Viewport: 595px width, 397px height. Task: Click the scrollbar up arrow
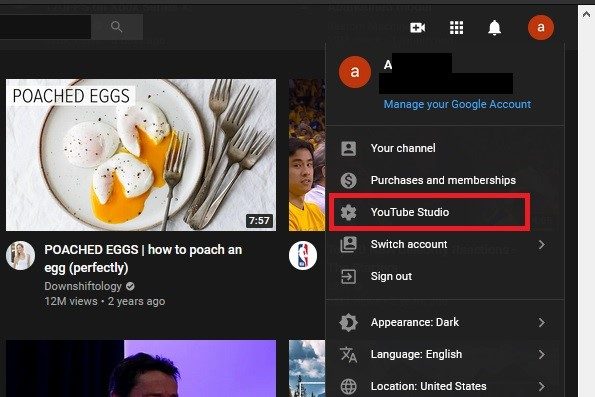click(x=586, y=14)
